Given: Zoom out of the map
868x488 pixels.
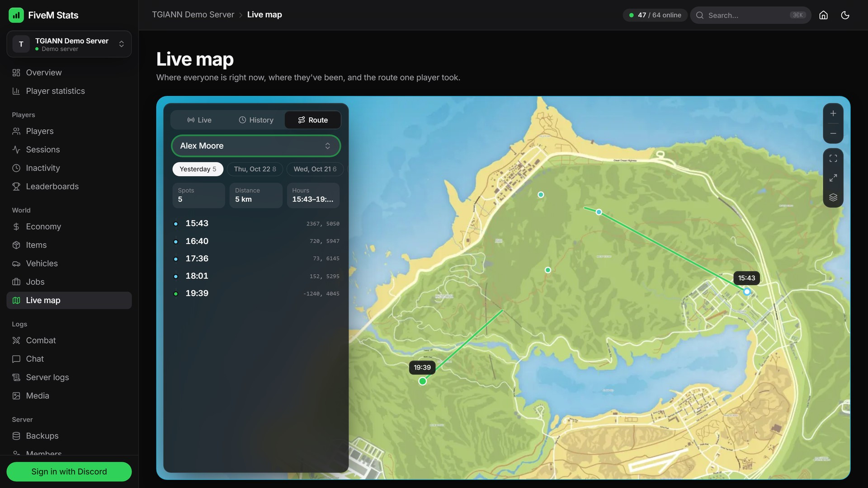Looking at the screenshot, I should tap(833, 134).
